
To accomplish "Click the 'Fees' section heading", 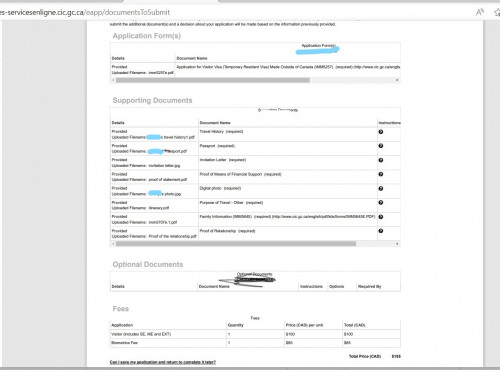I will pyautogui.click(x=121, y=309).
